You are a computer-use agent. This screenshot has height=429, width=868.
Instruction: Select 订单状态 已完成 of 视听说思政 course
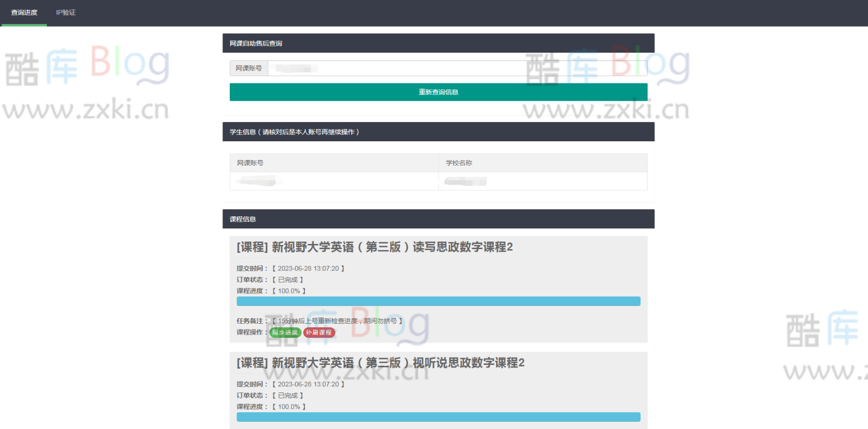pos(288,396)
